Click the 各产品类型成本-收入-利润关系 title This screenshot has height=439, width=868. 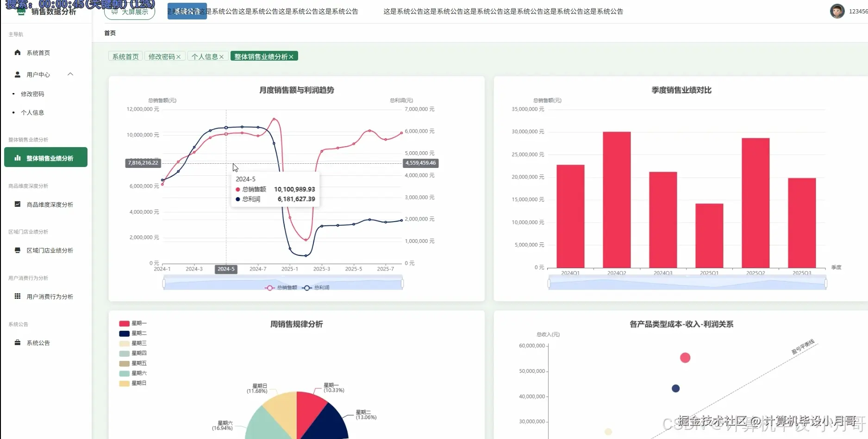pos(681,324)
